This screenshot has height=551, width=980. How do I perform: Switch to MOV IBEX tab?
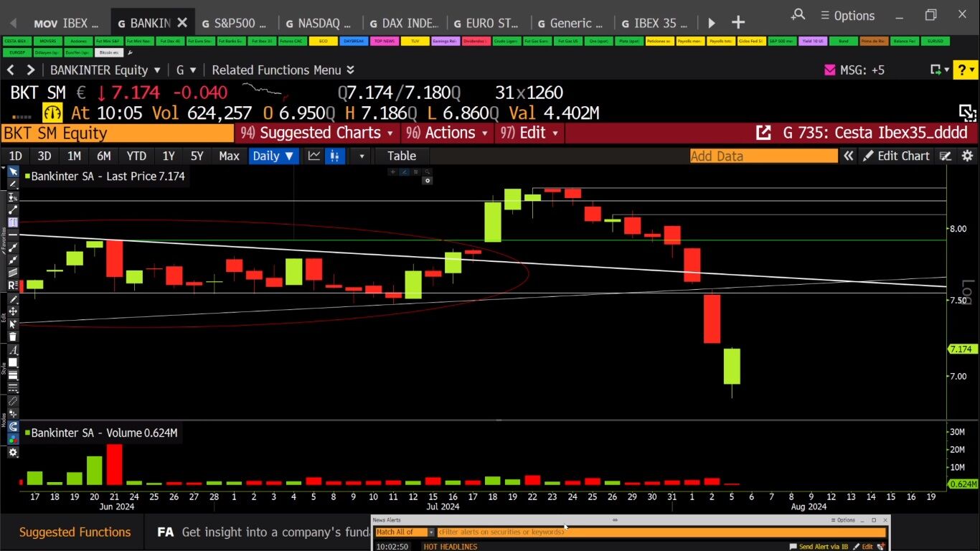tap(65, 23)
